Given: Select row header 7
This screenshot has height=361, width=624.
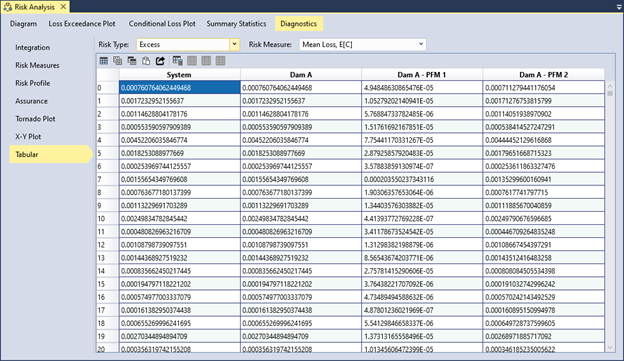Looking at the screenshot, I should point(107,179).
